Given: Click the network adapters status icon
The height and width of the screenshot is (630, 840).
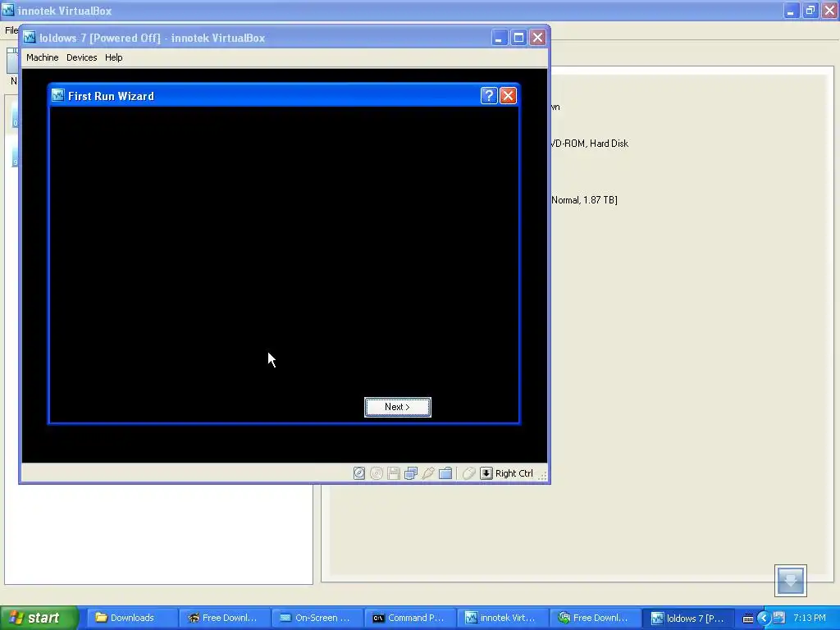Looking at the screenshot, I should [411, 473].
